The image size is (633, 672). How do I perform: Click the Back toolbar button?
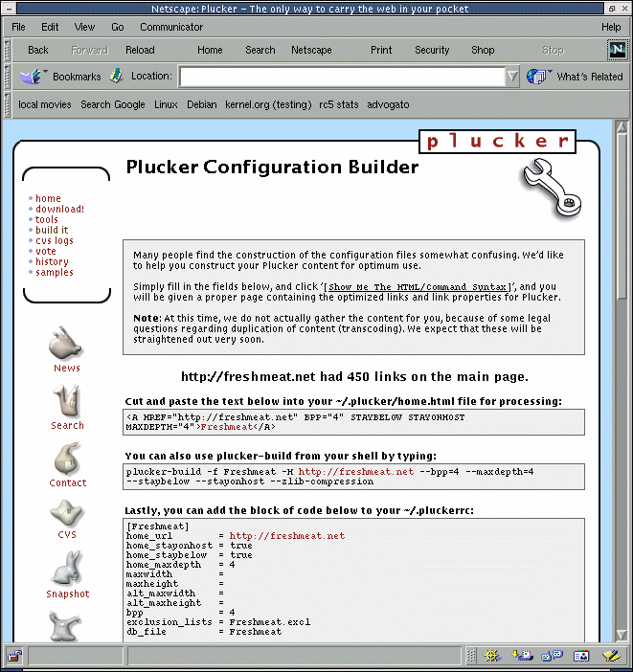tap(38, 50)
